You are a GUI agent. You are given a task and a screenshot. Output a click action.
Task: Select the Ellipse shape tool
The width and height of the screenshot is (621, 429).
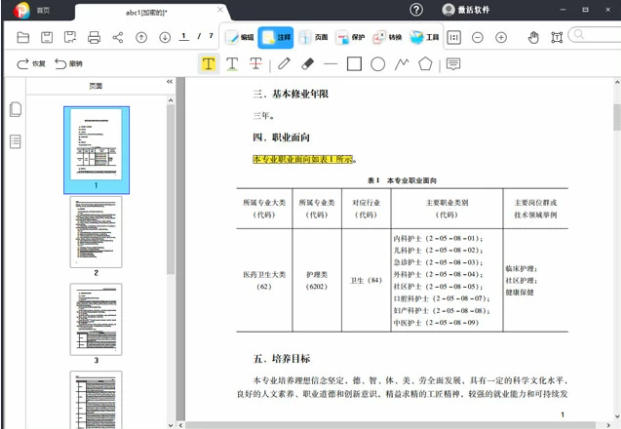click(x=378, y=64)
